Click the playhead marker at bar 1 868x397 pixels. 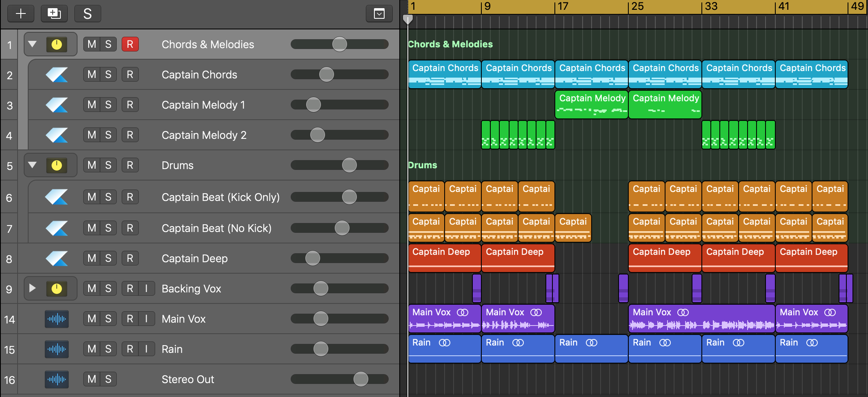click(x=408, y=19)
